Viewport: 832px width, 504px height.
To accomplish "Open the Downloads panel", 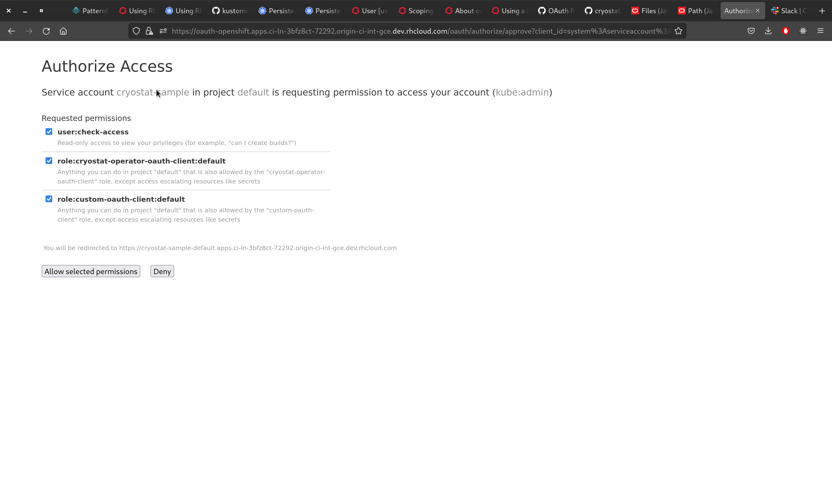I will 768,31.
